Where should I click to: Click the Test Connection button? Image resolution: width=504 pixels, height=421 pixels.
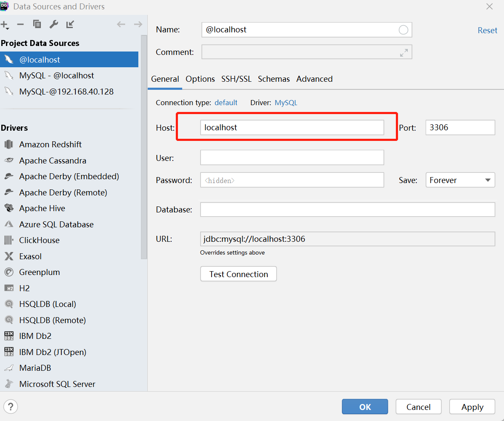(x=238, y=274)
